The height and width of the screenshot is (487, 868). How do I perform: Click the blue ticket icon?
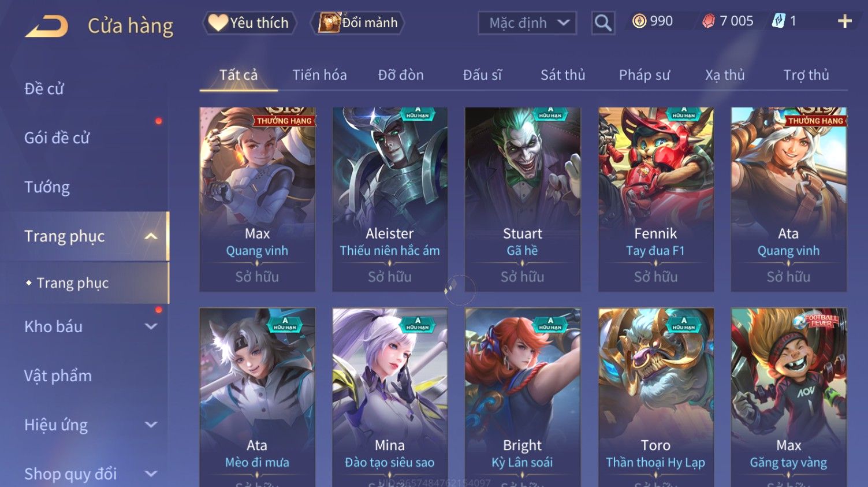point(778,21)
